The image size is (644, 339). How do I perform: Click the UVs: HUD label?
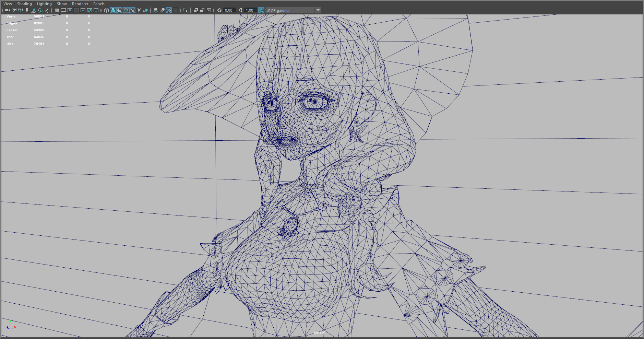pos(10,44)
